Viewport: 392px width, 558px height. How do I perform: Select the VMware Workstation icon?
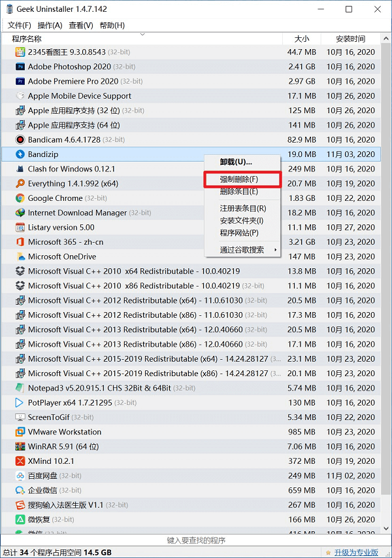pyautogui.click(x=20, y=432)
